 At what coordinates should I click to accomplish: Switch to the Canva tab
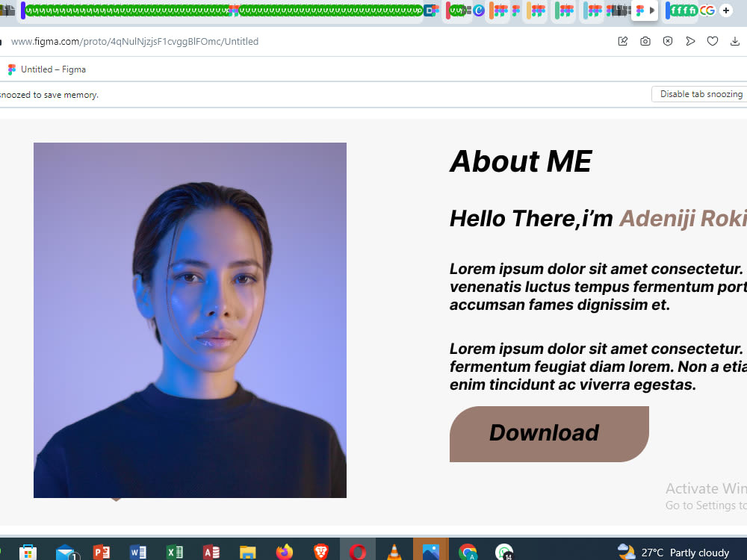pyautogui.click(x=479, y=10)
